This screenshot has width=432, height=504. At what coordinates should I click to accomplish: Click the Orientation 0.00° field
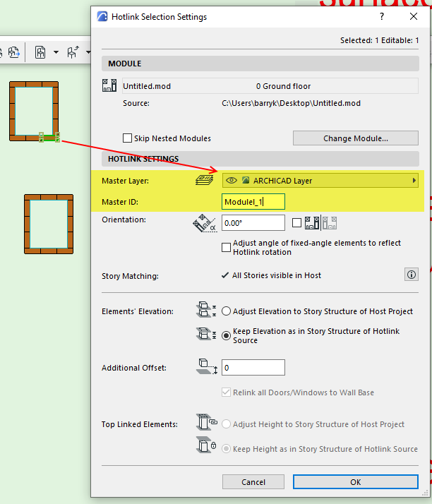tap(253, 223)
